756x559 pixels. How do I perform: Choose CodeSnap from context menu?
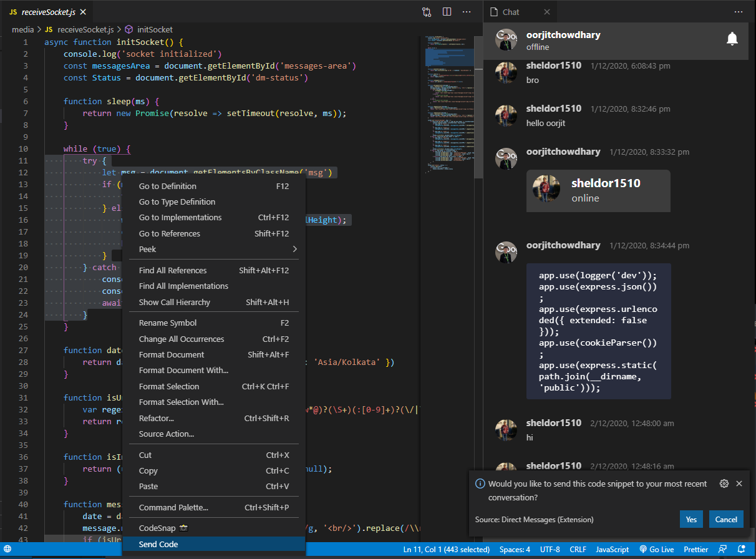(x=213, y=528)
